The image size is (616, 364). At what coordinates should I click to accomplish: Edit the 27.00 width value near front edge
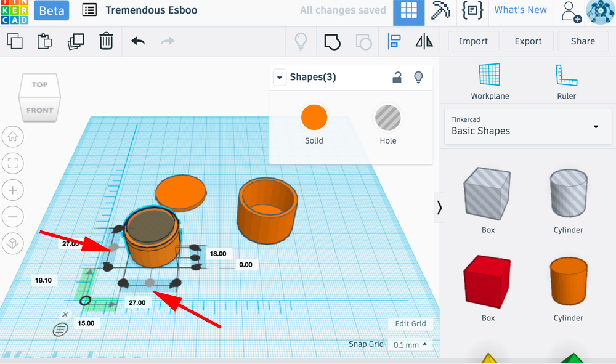coord(137,303)
